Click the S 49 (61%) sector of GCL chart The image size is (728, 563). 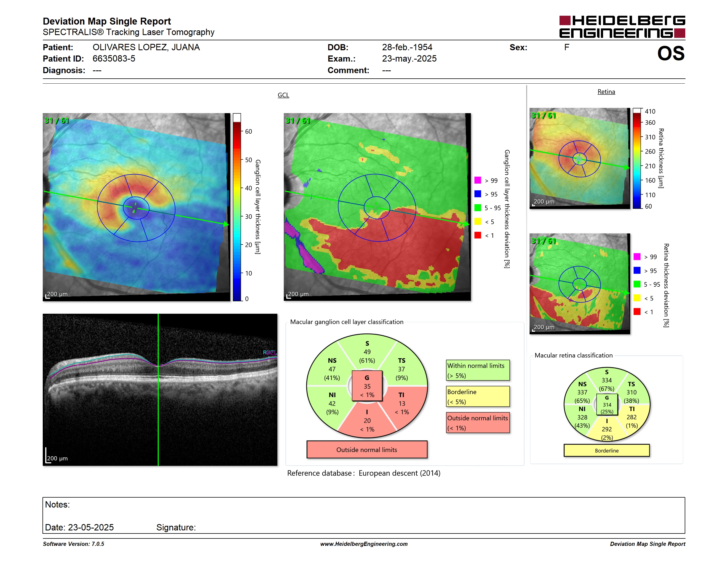[367, 352]
